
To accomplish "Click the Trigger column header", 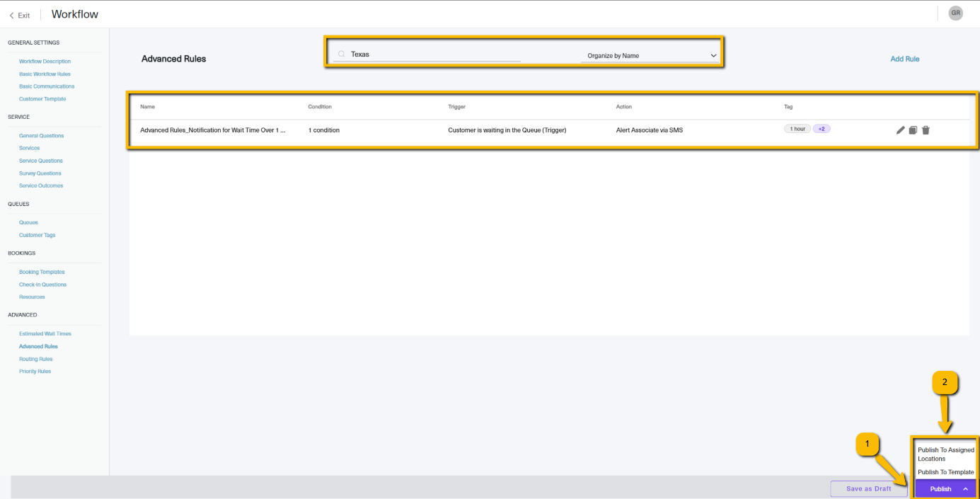I will click(x=457, y=107).
